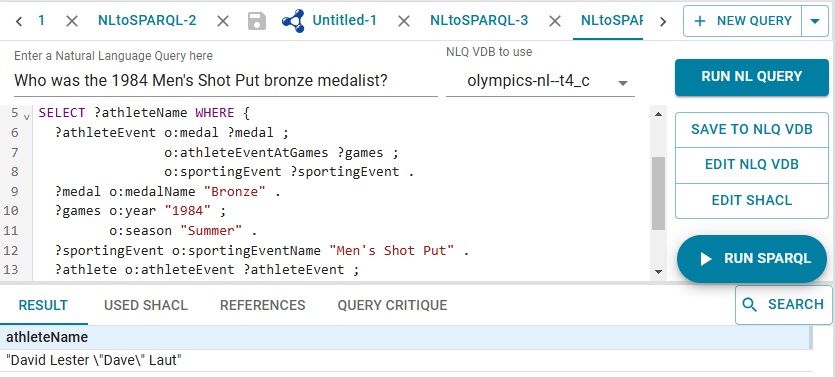Open the NEW QUERY dropdown arrow
835x377 pixels.
815,21
